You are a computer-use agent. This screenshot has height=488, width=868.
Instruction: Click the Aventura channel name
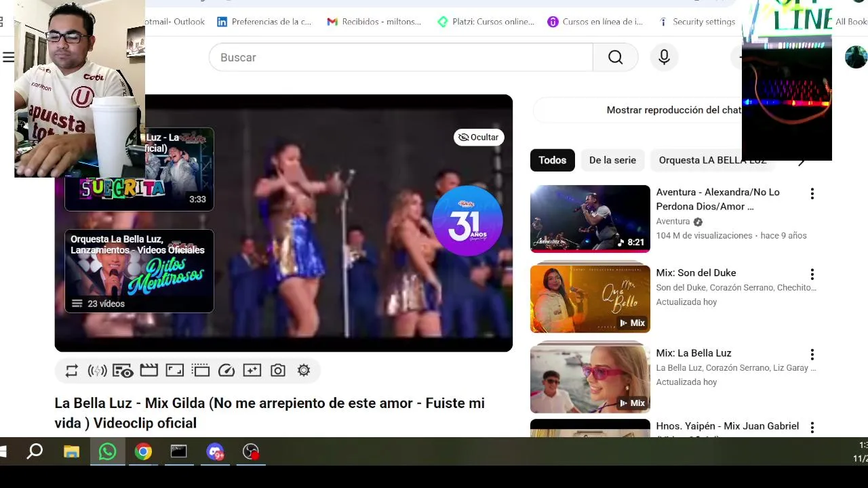tap(673, 222)
